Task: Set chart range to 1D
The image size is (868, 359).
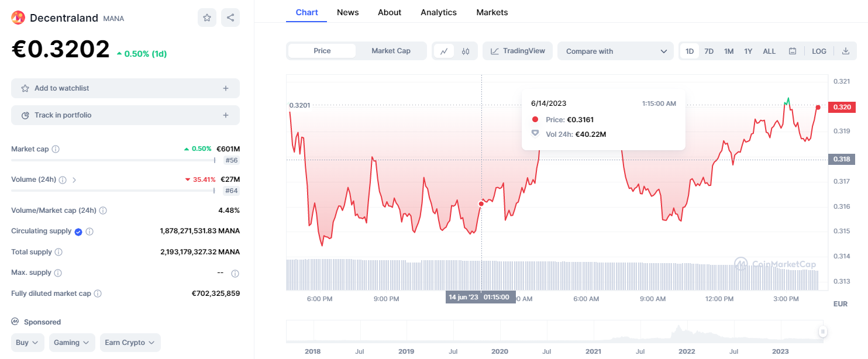Action: [x=690, y=51]
